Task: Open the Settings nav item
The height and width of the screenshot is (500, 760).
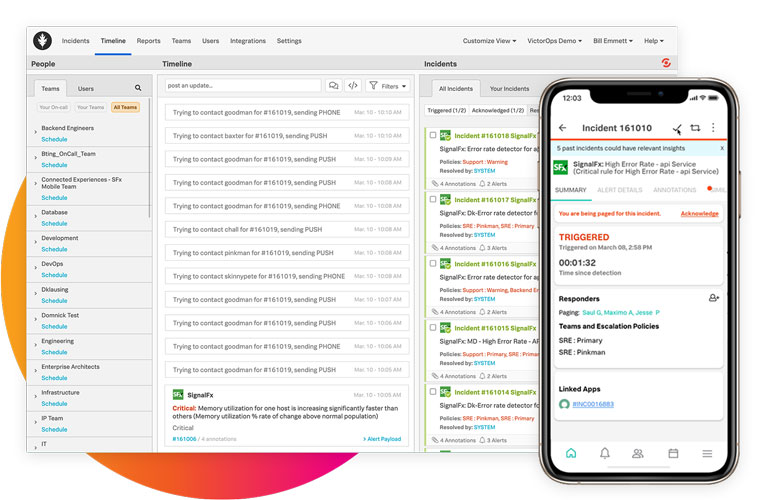Action: pyautogui.click(x=289, y=41)
